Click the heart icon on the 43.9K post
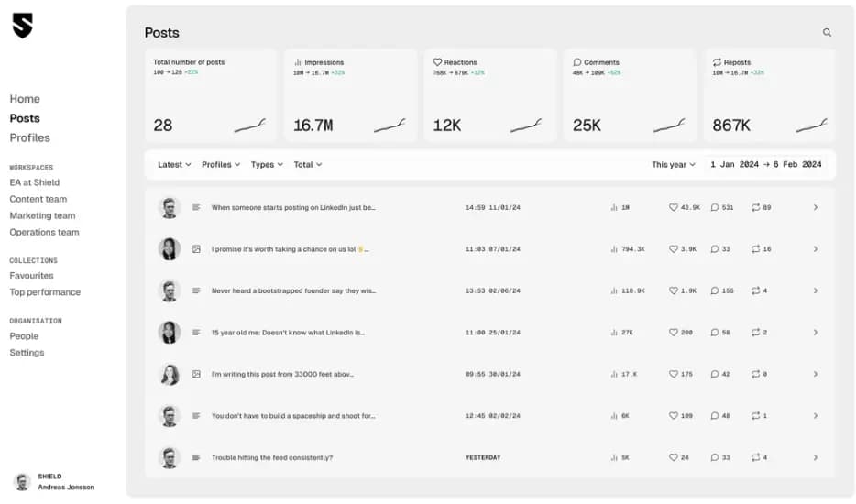This screenshot has width=856, height=504. tap(674, 208)
